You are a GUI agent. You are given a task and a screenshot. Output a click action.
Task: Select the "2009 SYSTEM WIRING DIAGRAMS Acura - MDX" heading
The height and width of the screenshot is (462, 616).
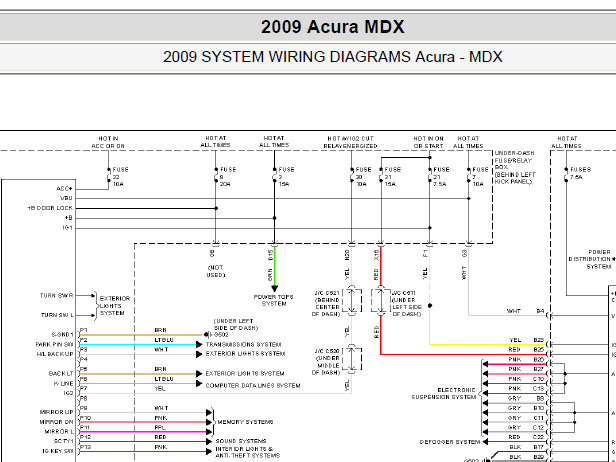(x=332, y=57)
